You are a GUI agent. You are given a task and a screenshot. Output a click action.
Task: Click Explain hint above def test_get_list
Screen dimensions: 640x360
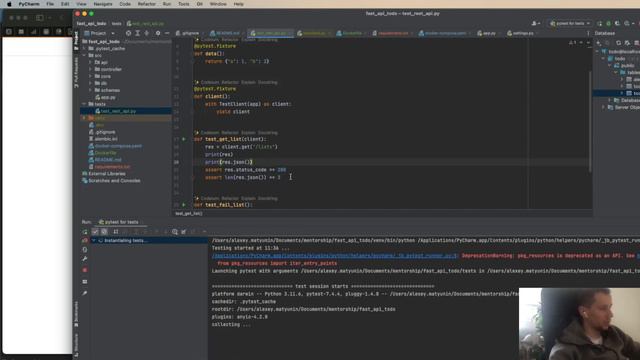pyautogui.click(x=248, y=133)
